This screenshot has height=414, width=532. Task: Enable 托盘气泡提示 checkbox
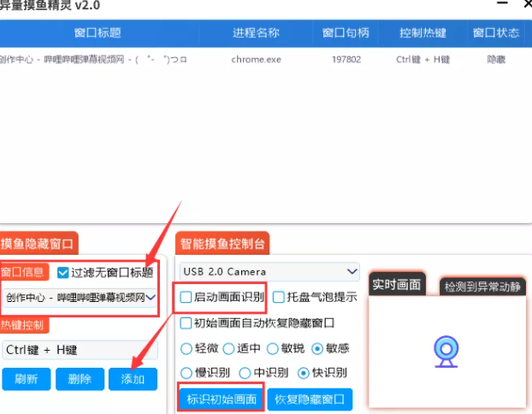[280, 298]
